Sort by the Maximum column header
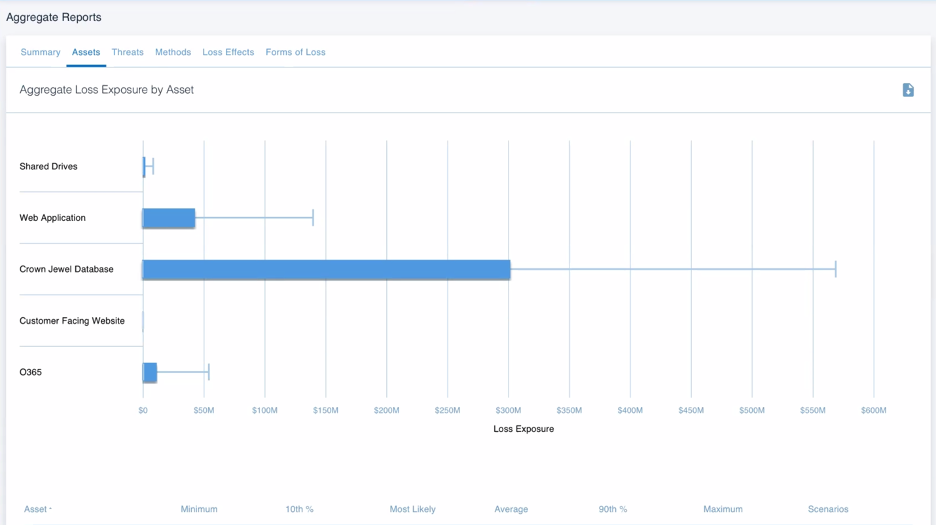Viewport: 936px width, 526px height. point(723,509)
